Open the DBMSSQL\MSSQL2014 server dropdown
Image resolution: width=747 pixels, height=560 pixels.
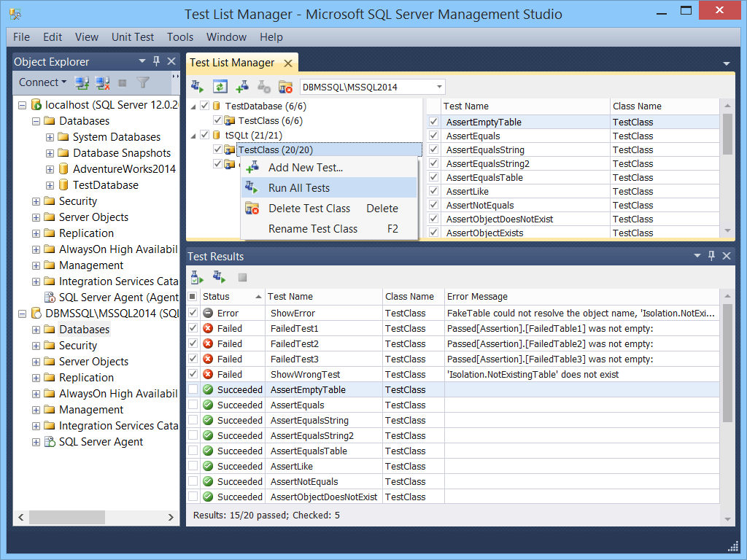pos(438,86)
